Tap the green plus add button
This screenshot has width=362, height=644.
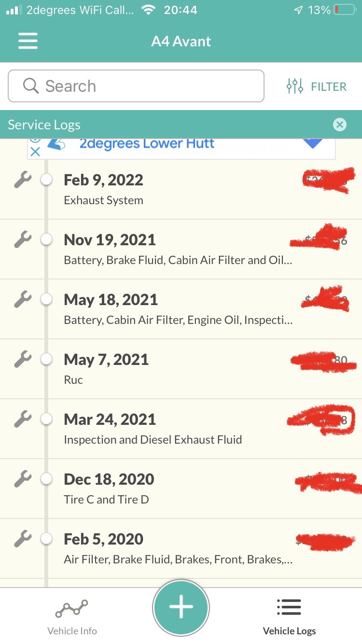[x=181, y=607]
